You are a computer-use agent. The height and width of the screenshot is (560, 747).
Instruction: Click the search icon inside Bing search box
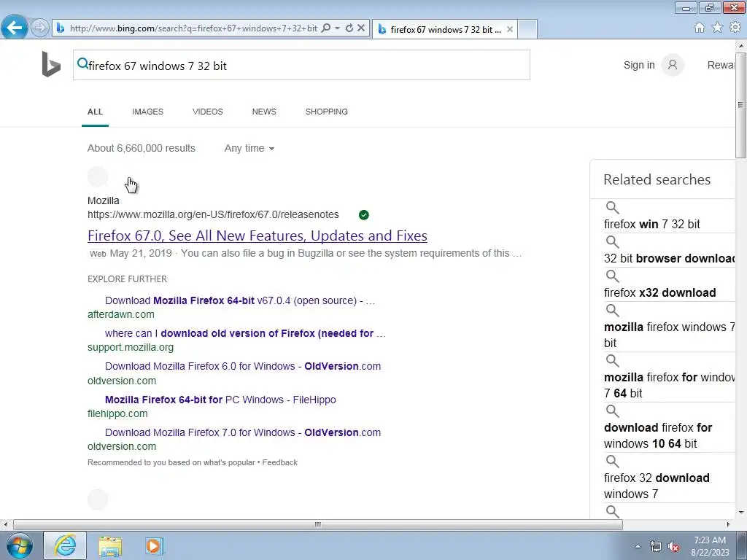pos(82,63)
